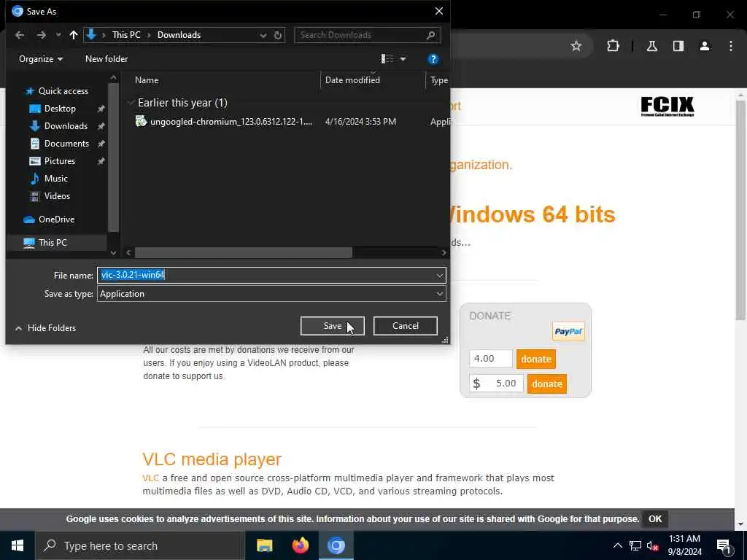
Task: Go back using the dialog's back arrow
Action: 20,35
